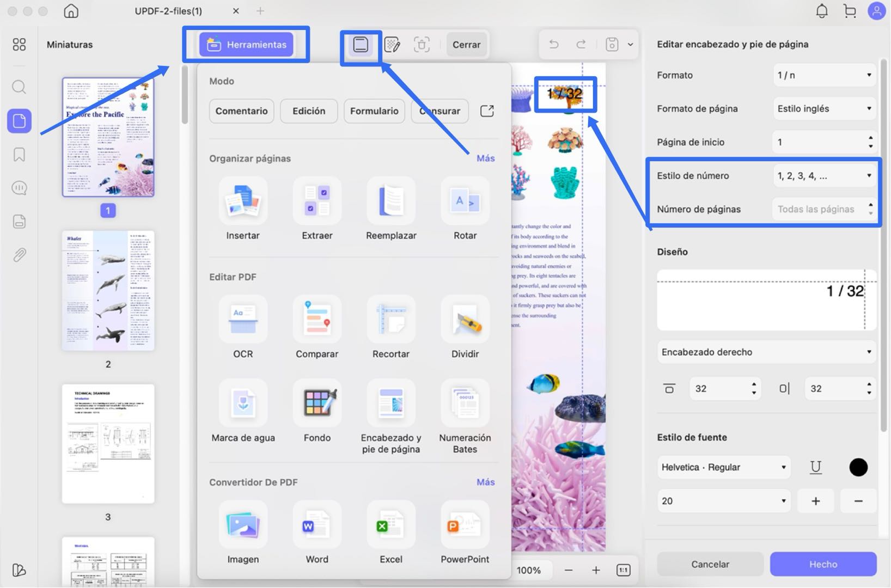Click Más next to Organizar páginas
891x588 pixels.
click(x=485, y=158)
